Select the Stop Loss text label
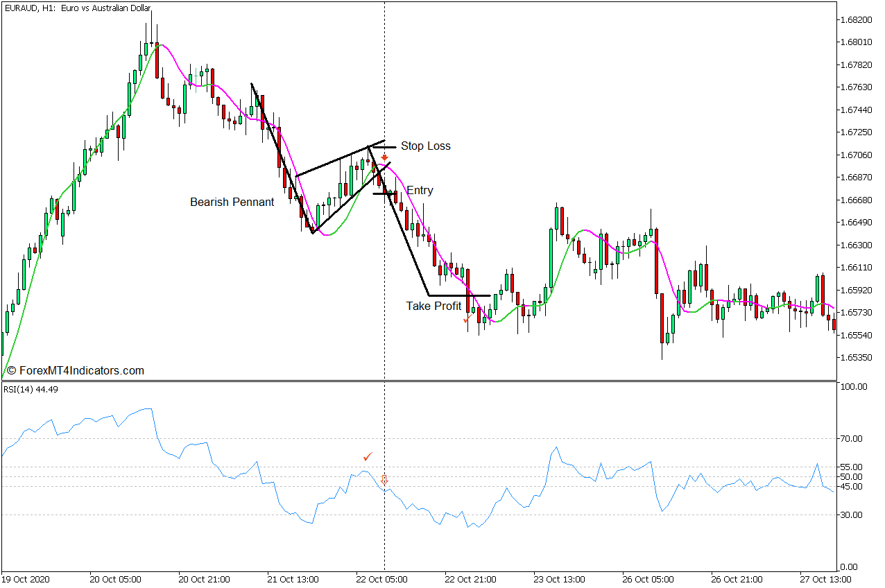The width and height of the screenshot is (885, 588). click(x=425, y=146)
